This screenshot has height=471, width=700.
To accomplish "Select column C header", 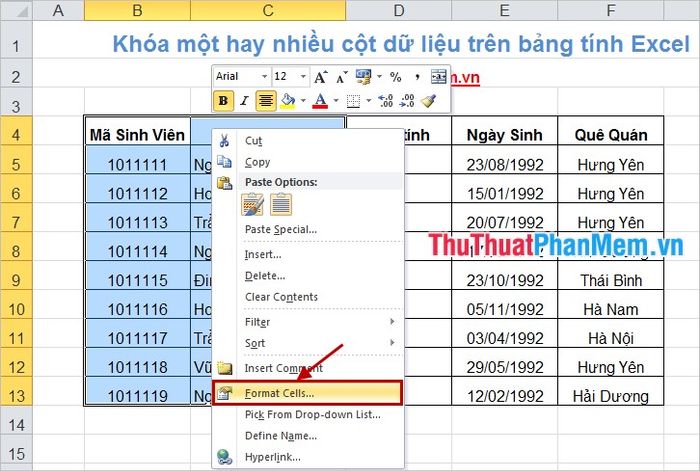I will pos(268,10).
